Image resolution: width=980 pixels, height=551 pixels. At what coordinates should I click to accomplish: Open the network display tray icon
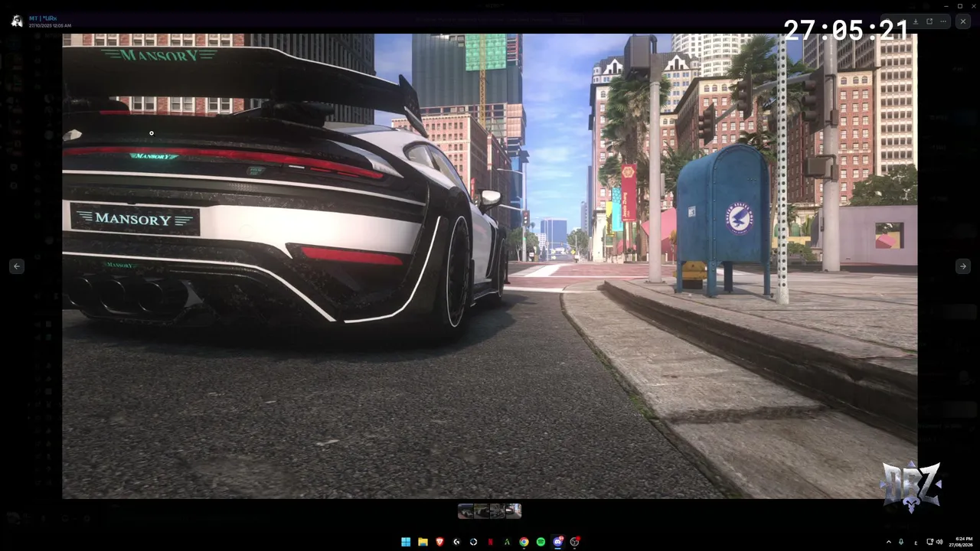tap(929, 542)
